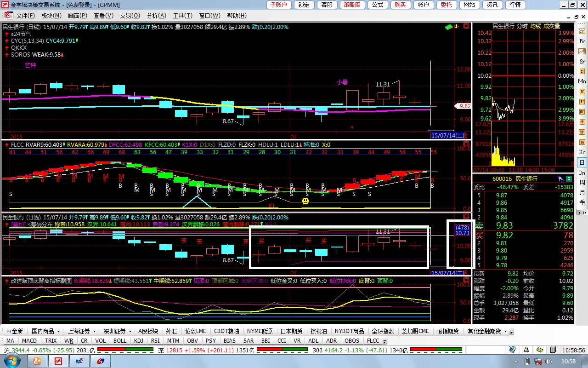Screen dimensions: 588x368
Task: Toggle the 周 weekly period button
Action: [x=582, y=183]
